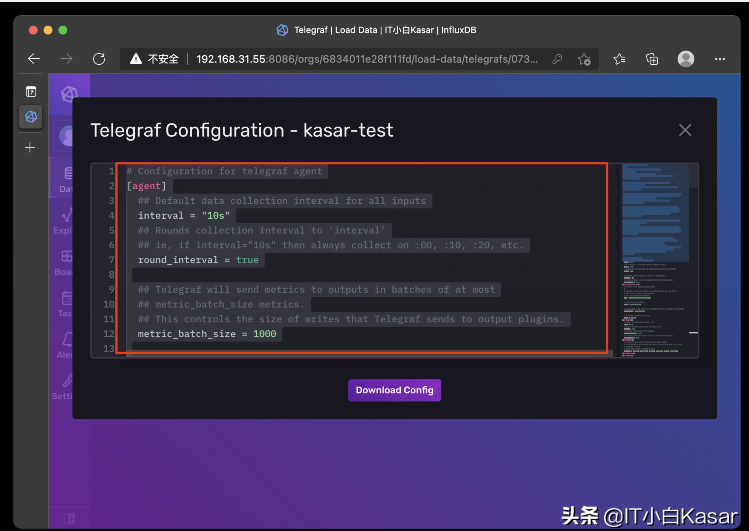
Task: Click the 'Default data collection interval' comment line
Action: 282,201
